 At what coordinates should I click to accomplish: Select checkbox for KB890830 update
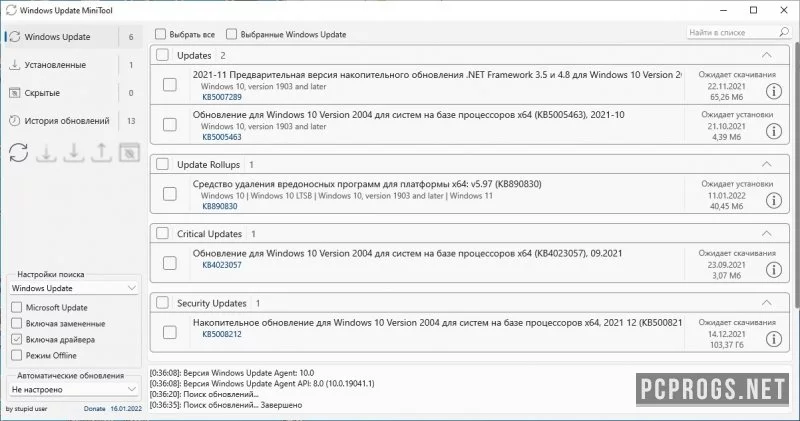(169, 194)
